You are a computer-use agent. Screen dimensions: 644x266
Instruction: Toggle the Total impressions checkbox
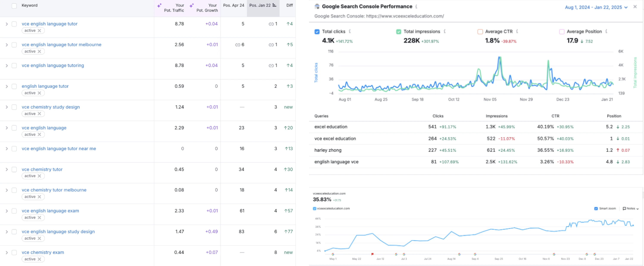click(399, 31)
